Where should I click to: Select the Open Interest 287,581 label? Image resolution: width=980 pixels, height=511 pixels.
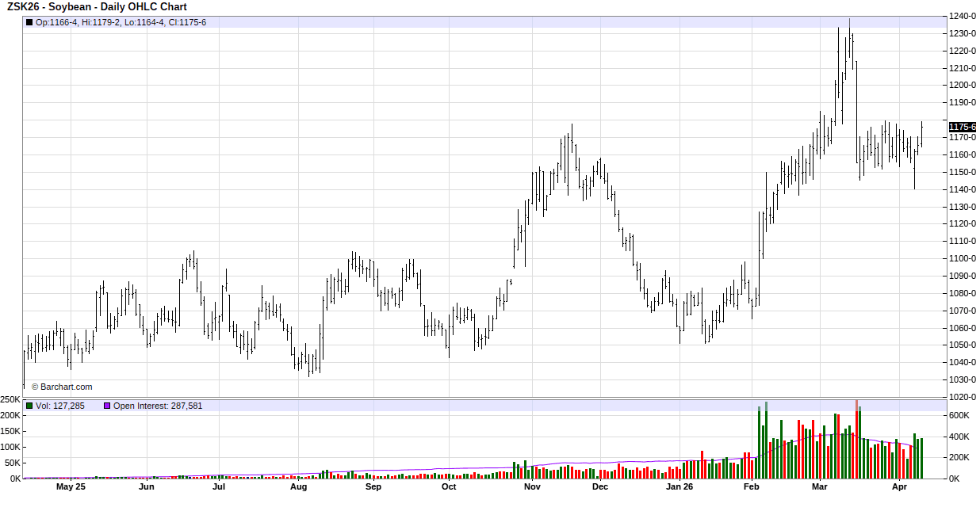click(158, 406)
